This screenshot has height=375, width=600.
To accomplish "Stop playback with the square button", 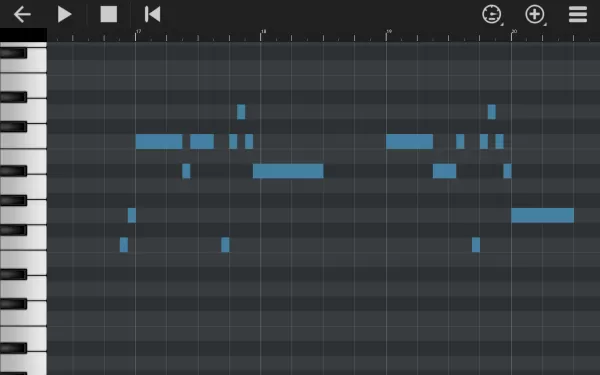I will pyautogui.click(x=109, y=14).
